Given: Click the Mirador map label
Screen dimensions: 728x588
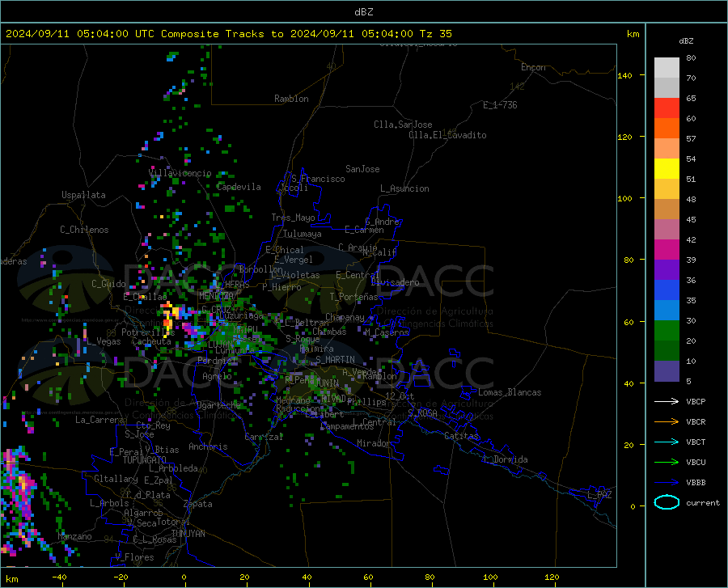Looking at the screenshot, I should pyautogui.click(x=373, y=443).
